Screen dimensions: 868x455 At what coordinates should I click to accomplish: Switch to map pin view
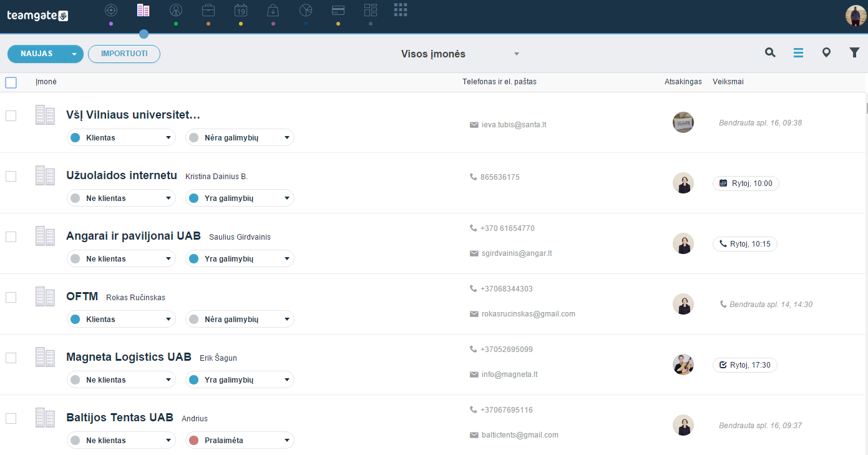826,53
